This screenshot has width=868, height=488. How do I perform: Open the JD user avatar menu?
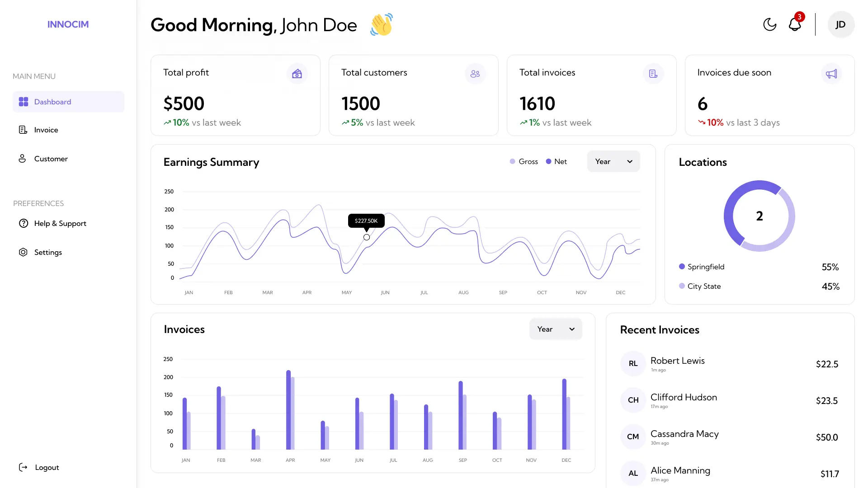pyautogui.click(x=840, y=24)
